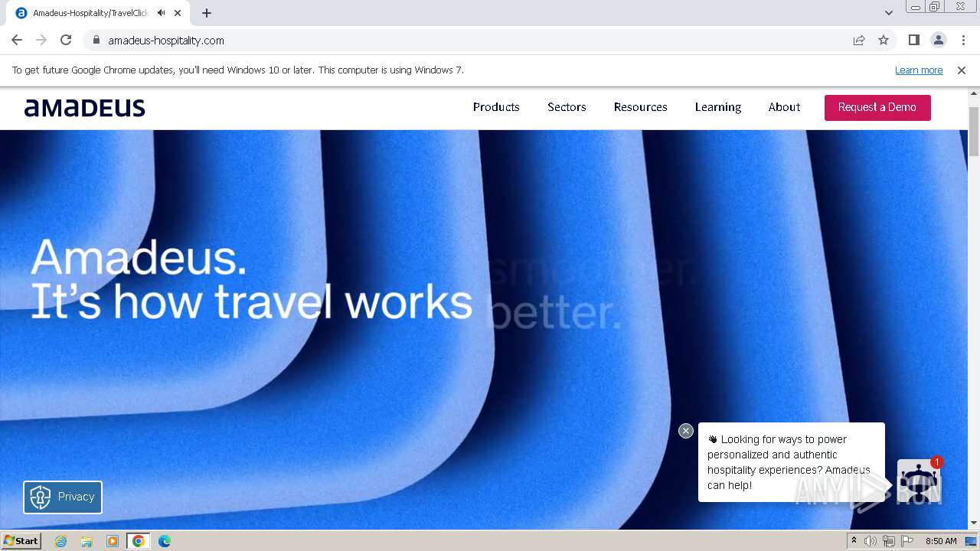Open the Chrome side panel icon
The width and height of the screenshot is (980, 551).
[913, 40]
